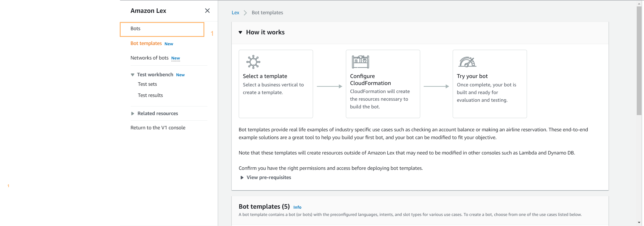Click the Configure CloudFormation toolbox icon
644x226 pixels.
point(360,62)
